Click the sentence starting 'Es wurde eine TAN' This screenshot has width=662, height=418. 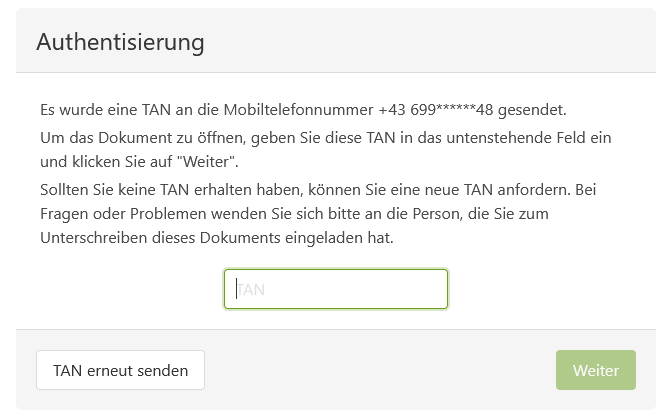click(x=310, y=110)
